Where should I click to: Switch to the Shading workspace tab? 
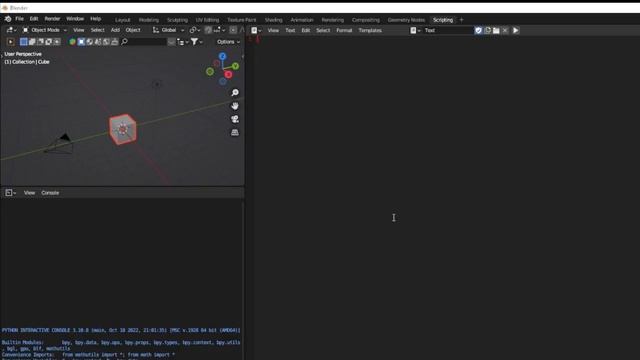pos(273,20)
